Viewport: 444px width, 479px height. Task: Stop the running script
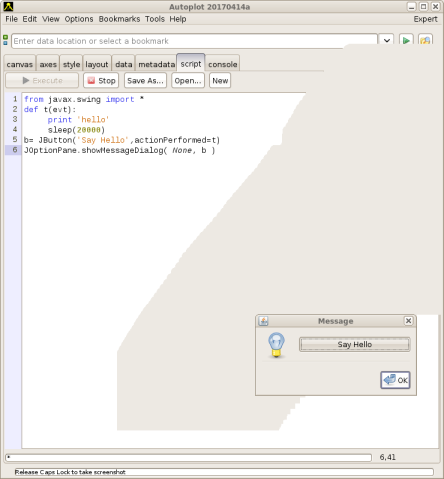(x=101, y=80)
